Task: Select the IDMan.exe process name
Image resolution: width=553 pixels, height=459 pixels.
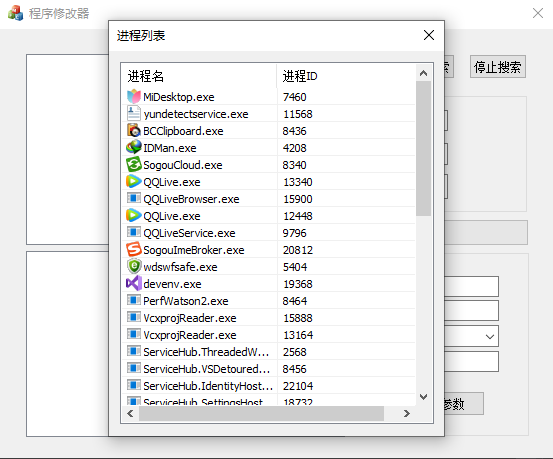Action: pyautogui.click(x=170, y=148)
